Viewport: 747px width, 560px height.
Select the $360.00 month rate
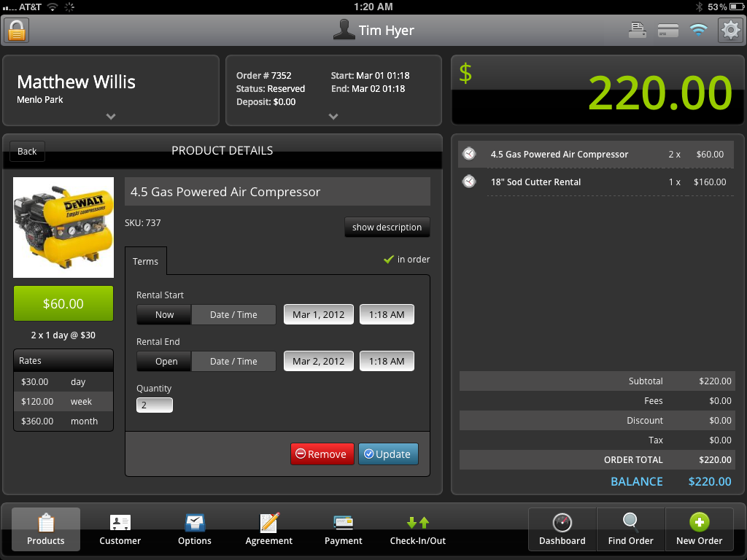coord(63,421)
